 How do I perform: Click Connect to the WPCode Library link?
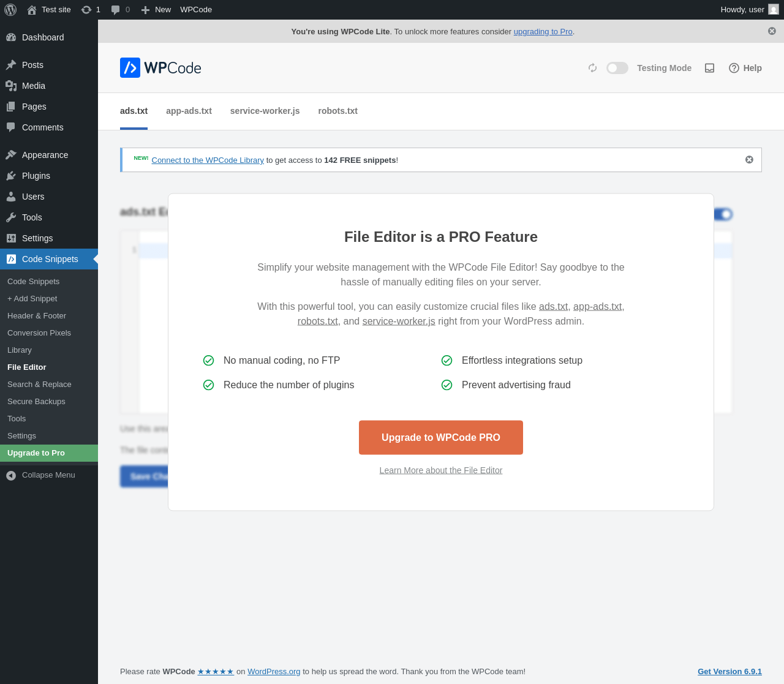(208, 160)
